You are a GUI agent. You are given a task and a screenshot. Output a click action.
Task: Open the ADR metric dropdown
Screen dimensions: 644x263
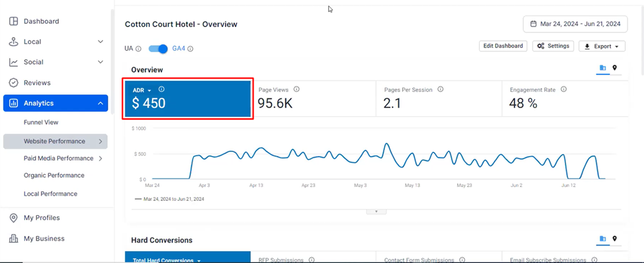point(142,91)
